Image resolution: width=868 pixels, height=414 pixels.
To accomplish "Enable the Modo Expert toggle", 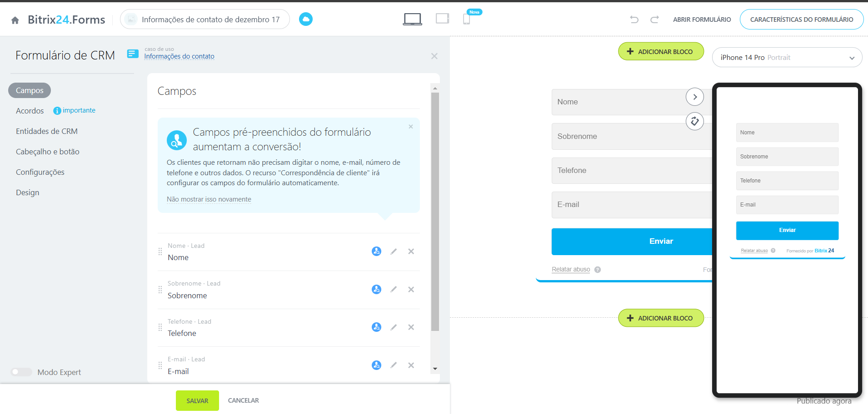I will click(x=21, y=372).
